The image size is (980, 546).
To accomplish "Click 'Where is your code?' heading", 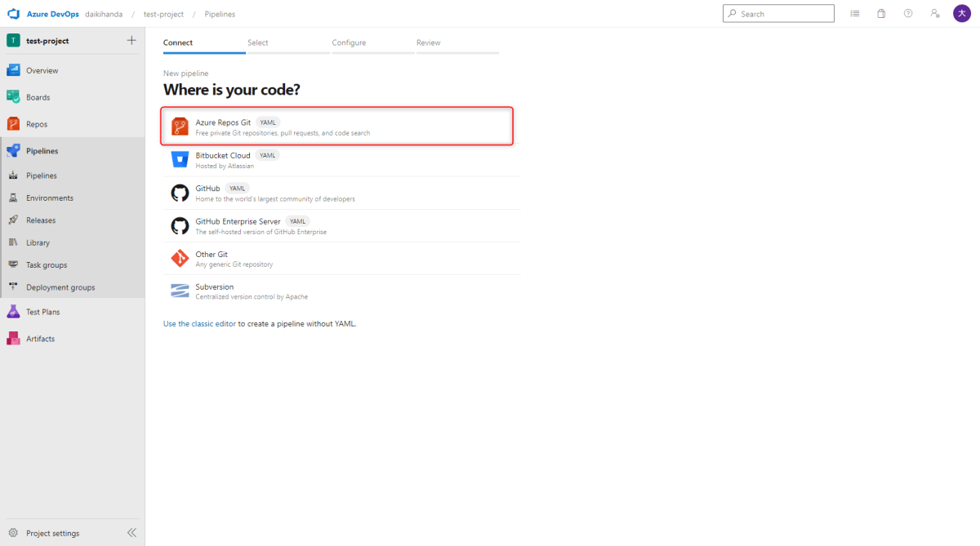I will click(232, 90).
